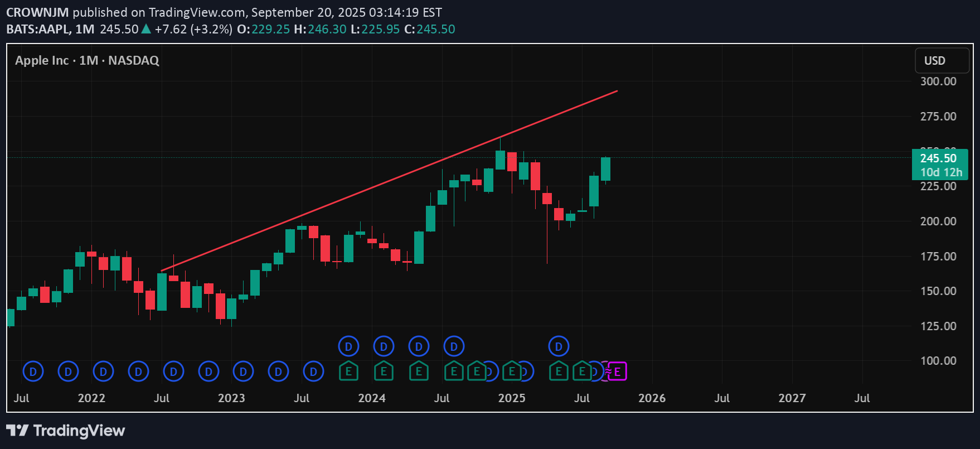This screenshot has width=980, height=449.
Task: Select the August 2023 dividend D marker
Action: pos(313,371)
